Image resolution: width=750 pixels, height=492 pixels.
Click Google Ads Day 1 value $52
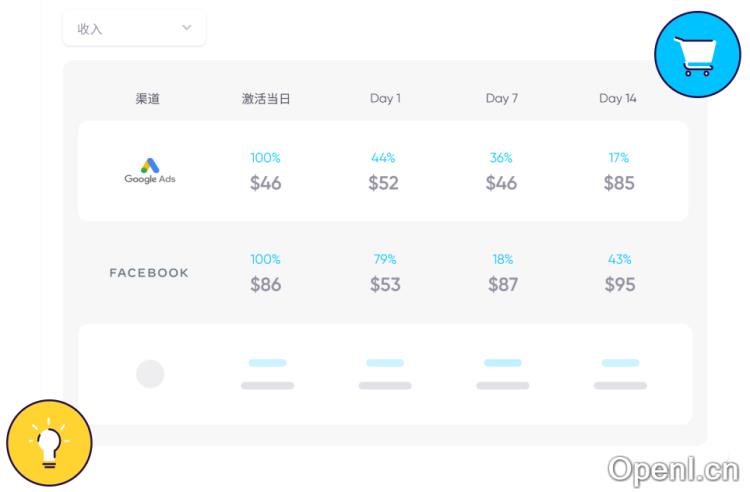(384, 183)
